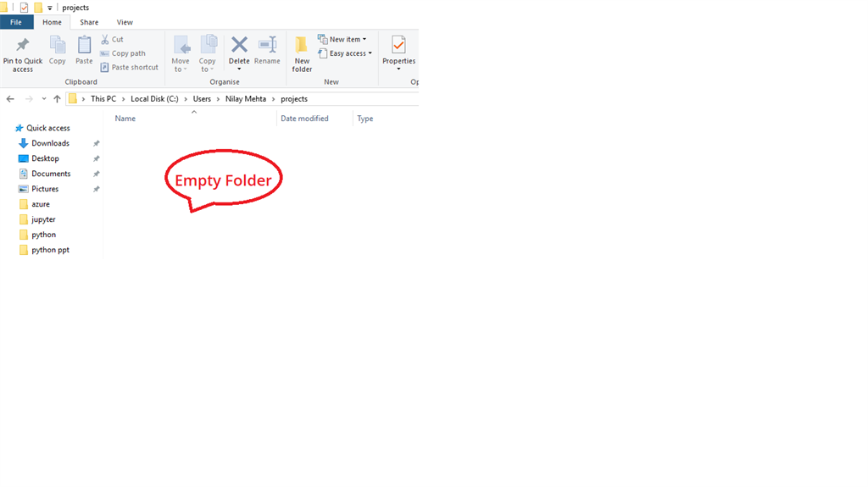Image resolution: width=868 pixels, height=487 pixels.
Task: Create a New folder
Action: click(x=302, y=53)
